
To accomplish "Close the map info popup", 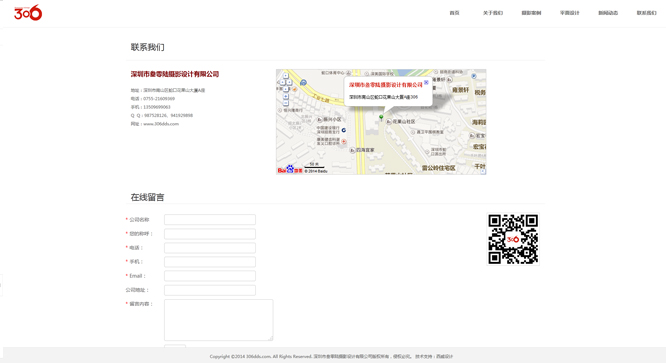I will tap(426, 82).
